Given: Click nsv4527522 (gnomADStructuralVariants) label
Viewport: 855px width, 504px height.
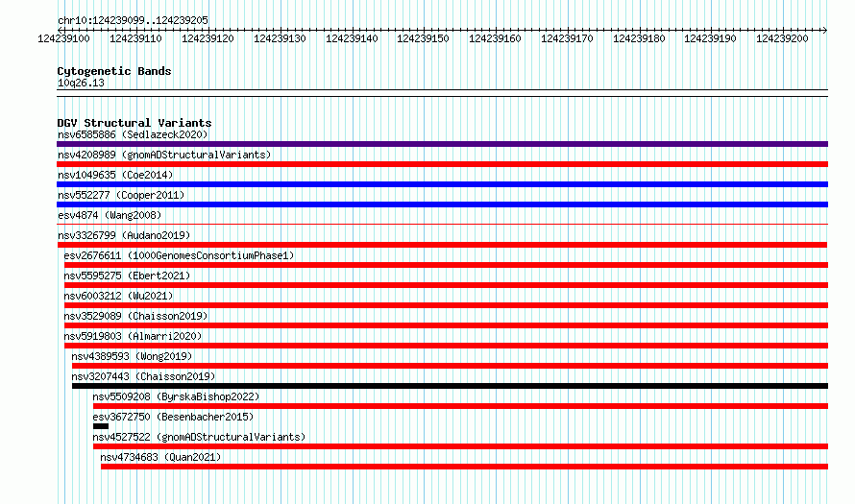Looking at the screenshot, I should point(199,437).
